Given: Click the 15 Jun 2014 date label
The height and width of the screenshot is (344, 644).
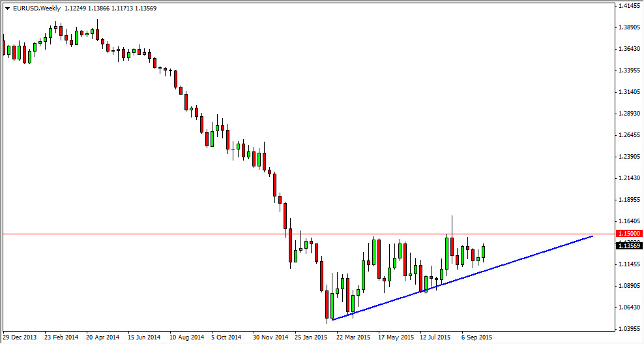Looking at the screenshot, I should [144, 337].
